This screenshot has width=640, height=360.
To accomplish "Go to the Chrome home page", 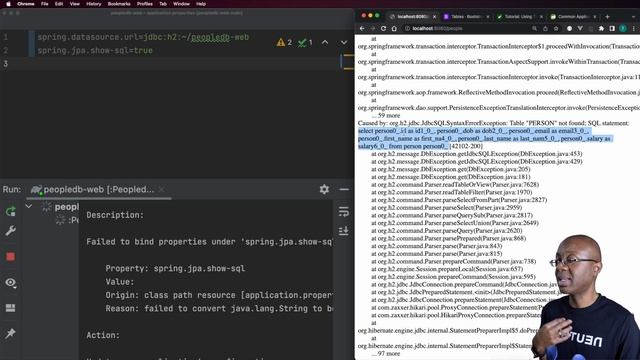I will [394, 29].
